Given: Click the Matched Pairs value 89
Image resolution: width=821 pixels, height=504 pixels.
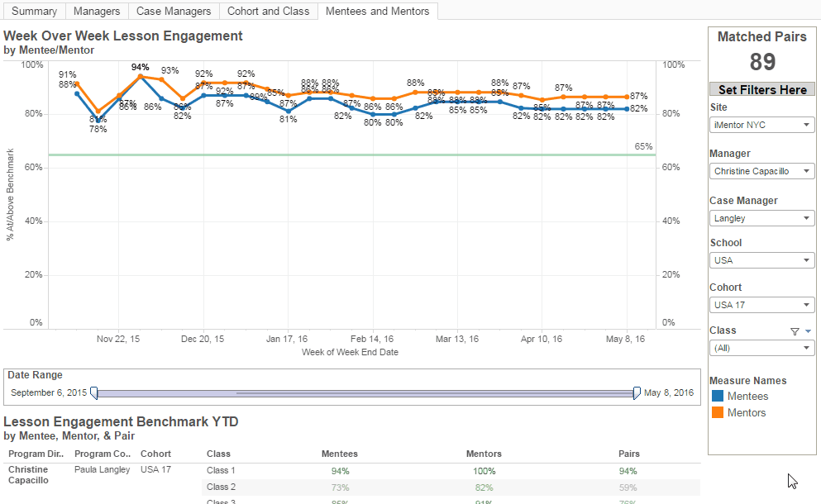Looking at the screenshot, I should [762, 62].
